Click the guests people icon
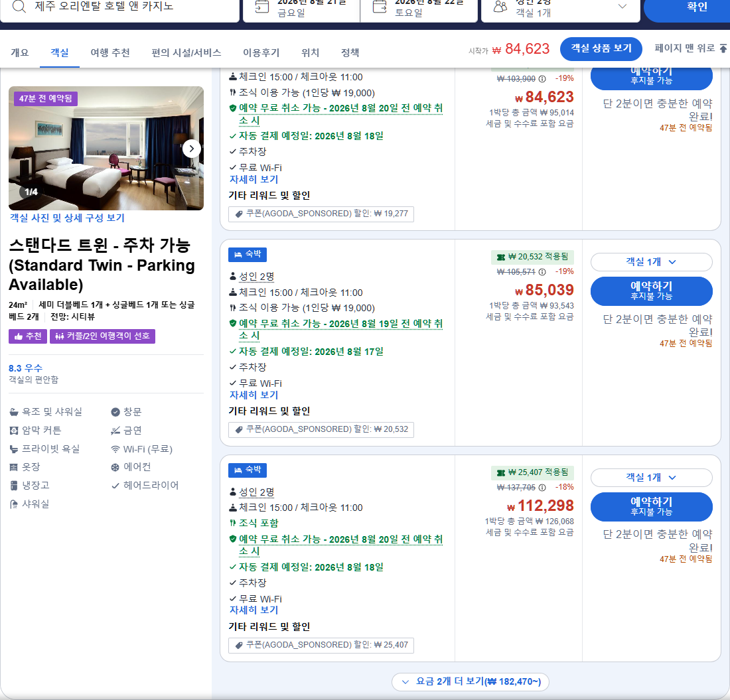 click(500, 7)
